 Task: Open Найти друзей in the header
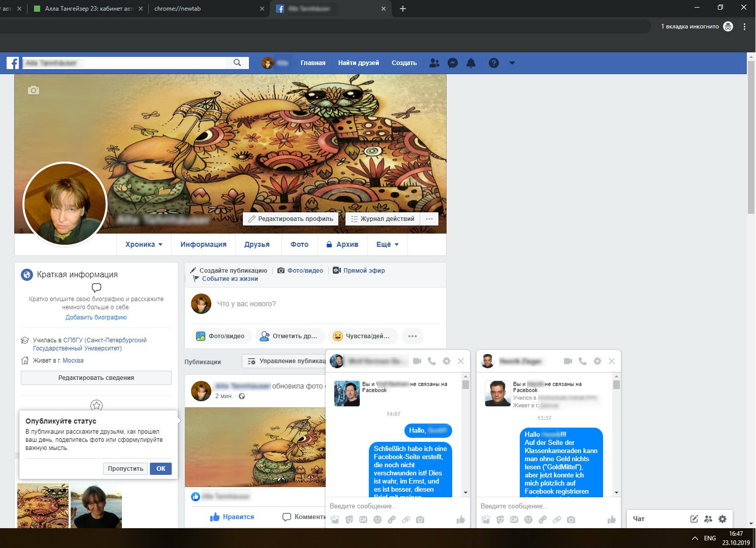(359, 63)
